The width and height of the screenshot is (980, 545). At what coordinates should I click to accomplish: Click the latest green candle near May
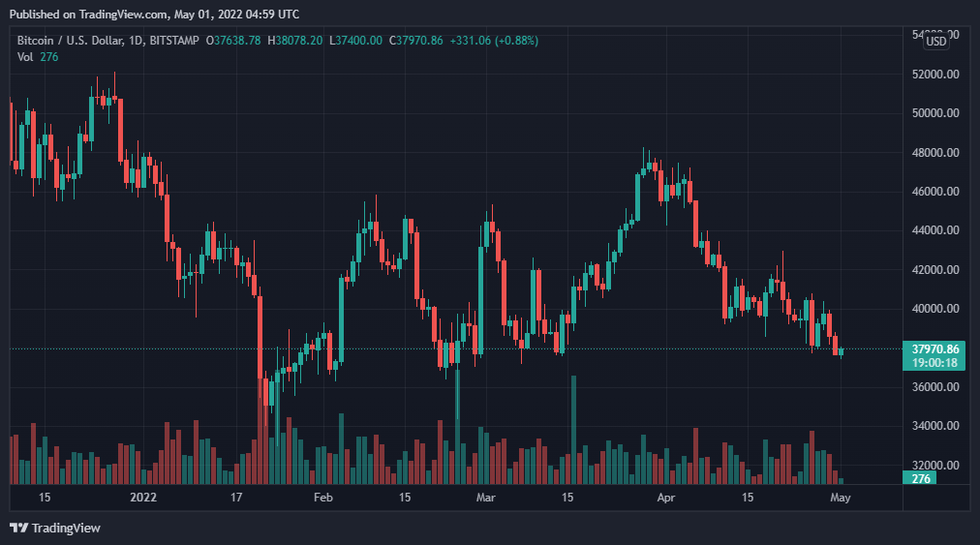click(x=842, y=351)
